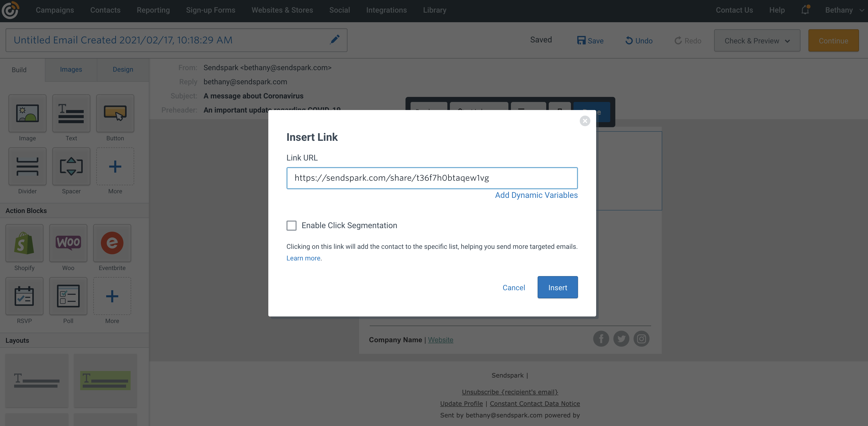868x426 pixels.
Task: Open the Learn more link
Action: 303,258
